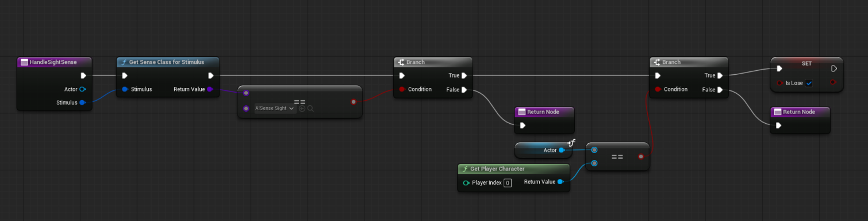Select the Get Sense Class for Stimulus title
Screen dimensions: 868x221
[167, 62]
